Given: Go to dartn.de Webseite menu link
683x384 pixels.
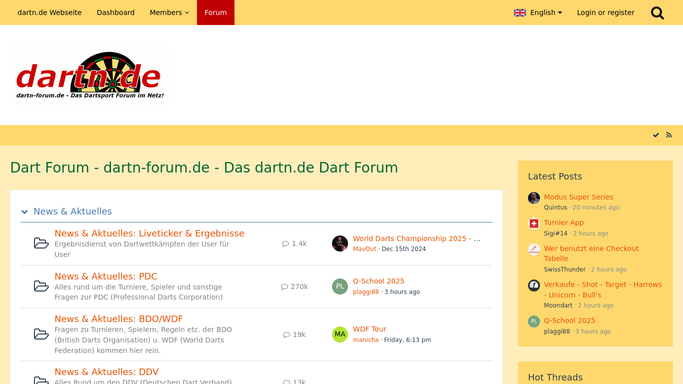Looking at the screenshot, I should tap(49, 13).
